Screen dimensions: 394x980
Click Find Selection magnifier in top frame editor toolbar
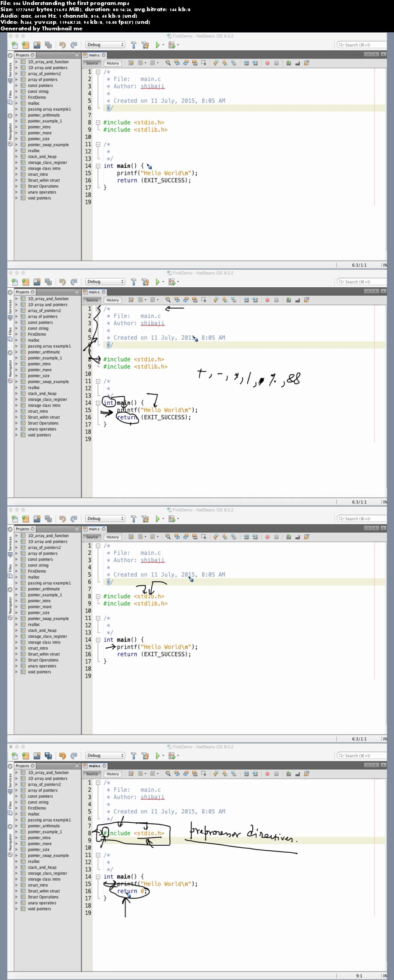click(168, 63)
